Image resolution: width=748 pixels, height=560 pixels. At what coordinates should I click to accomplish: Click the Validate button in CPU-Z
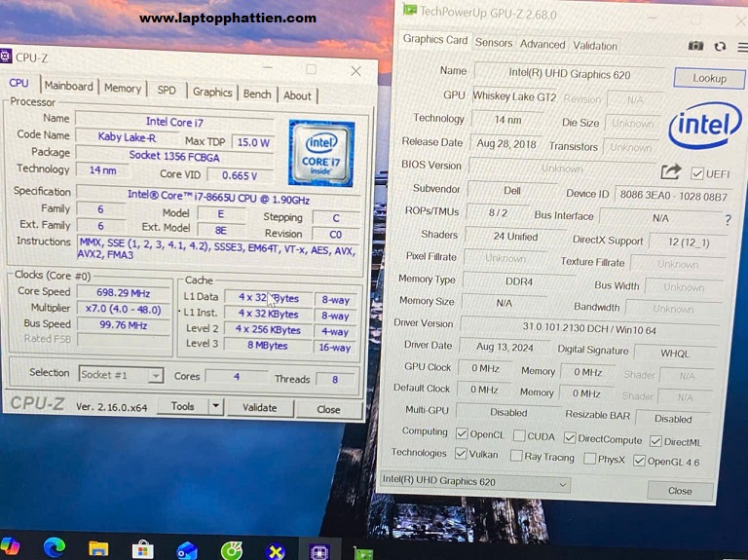point(259,408)
